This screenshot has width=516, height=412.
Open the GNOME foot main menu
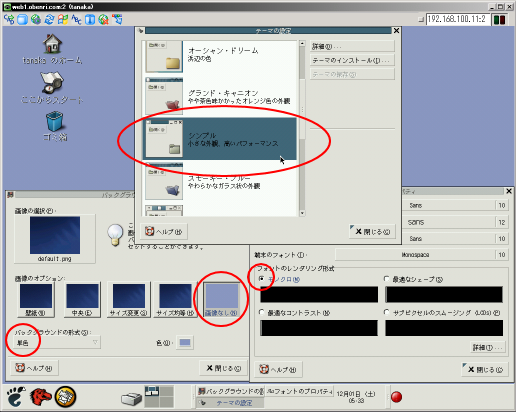(x=16, y=397)
